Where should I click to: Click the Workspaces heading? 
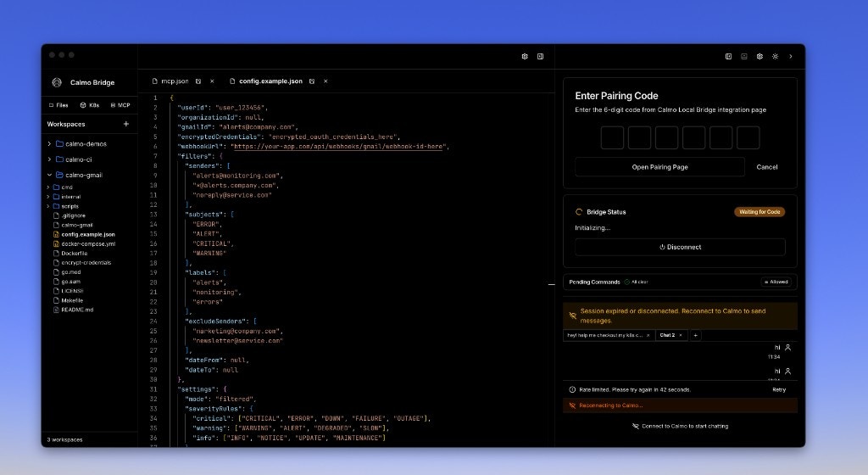(66, 125)
